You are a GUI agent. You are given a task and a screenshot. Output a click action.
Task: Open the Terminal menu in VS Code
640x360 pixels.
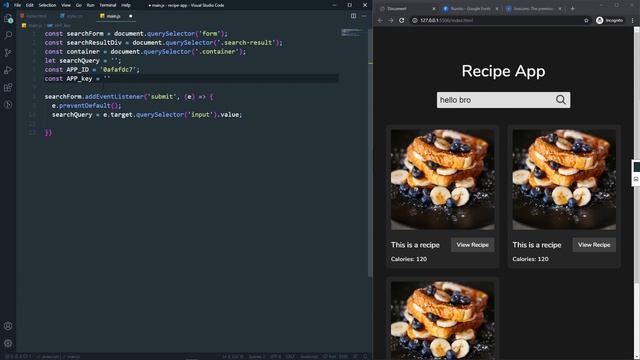click(108, 5)
